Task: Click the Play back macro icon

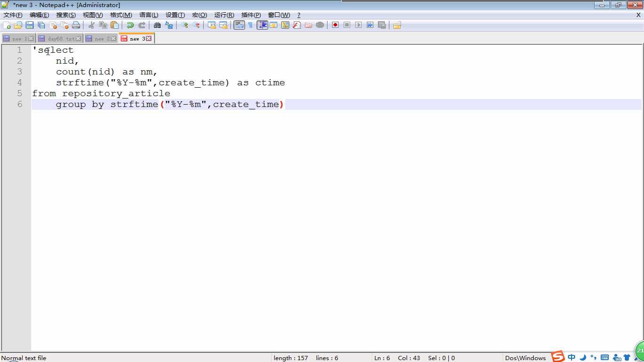Action: [x=359, y=25]
